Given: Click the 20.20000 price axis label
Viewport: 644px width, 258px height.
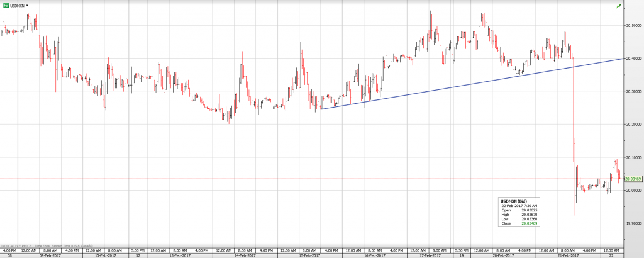Looking at the screenshot, I should (633, 125).
